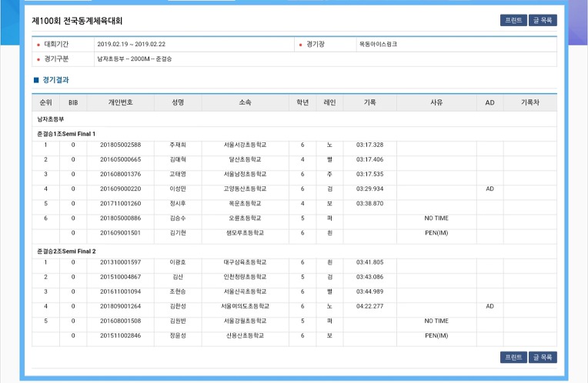
Task: Select personal number 201510004867
Action: pos(120,277)
